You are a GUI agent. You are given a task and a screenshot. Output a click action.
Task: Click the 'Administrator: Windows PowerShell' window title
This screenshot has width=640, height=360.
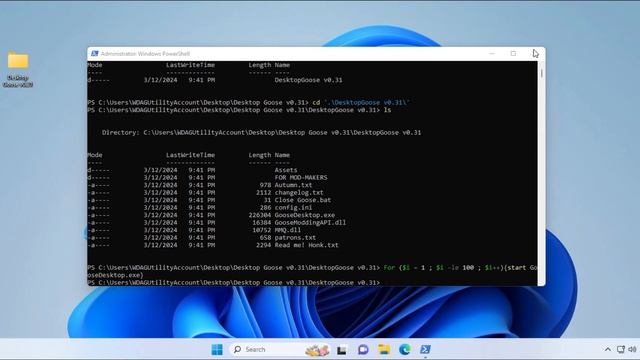145,53
